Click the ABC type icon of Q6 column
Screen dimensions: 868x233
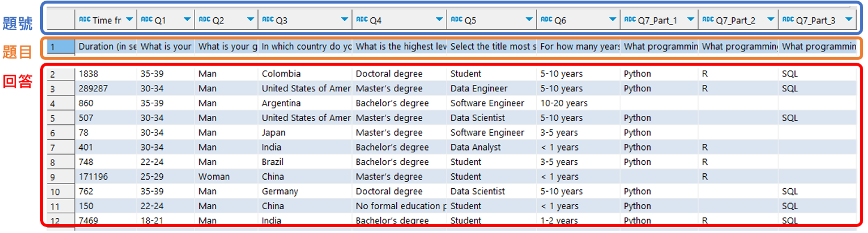pos(546,20)
